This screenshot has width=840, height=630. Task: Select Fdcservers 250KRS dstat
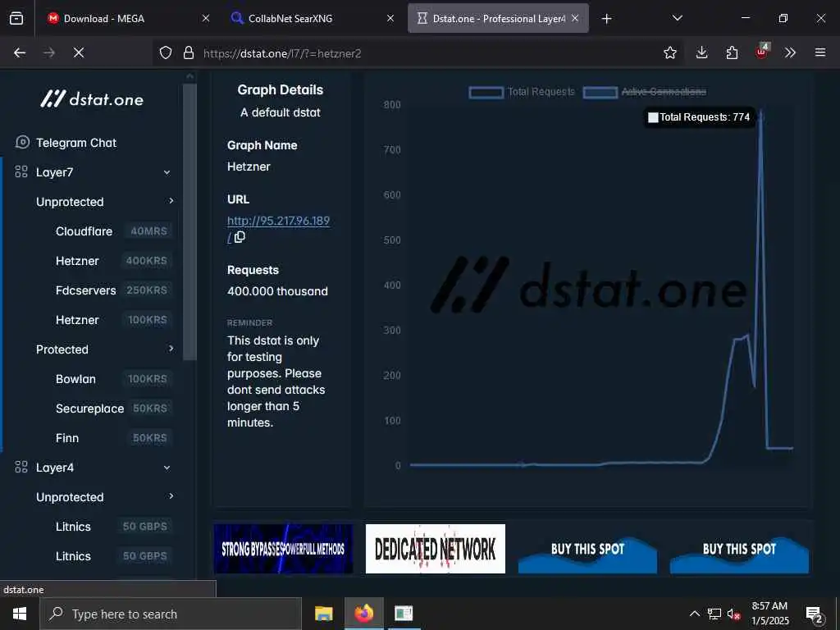pyautogui.click(x=112, y=290)
